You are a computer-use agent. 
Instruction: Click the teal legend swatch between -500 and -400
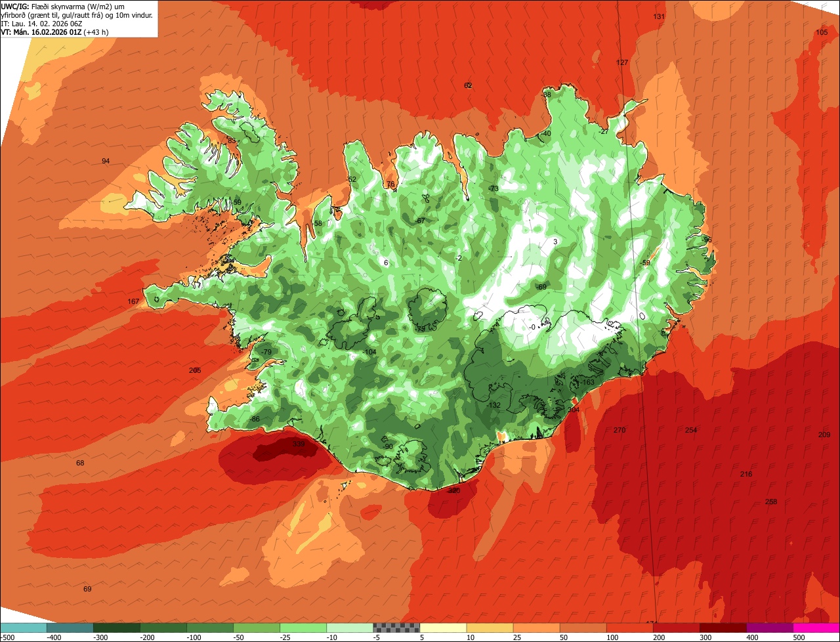click(23, 628)
